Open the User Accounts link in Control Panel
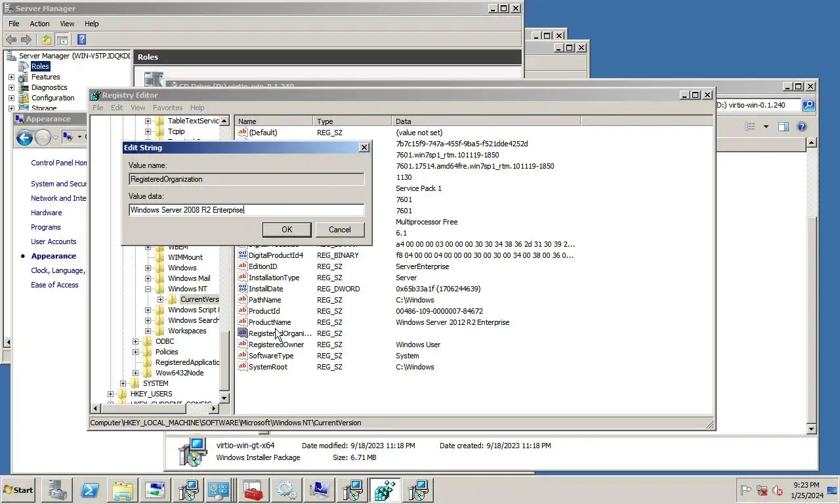840x504 pixels. click(x=54, y=241)
